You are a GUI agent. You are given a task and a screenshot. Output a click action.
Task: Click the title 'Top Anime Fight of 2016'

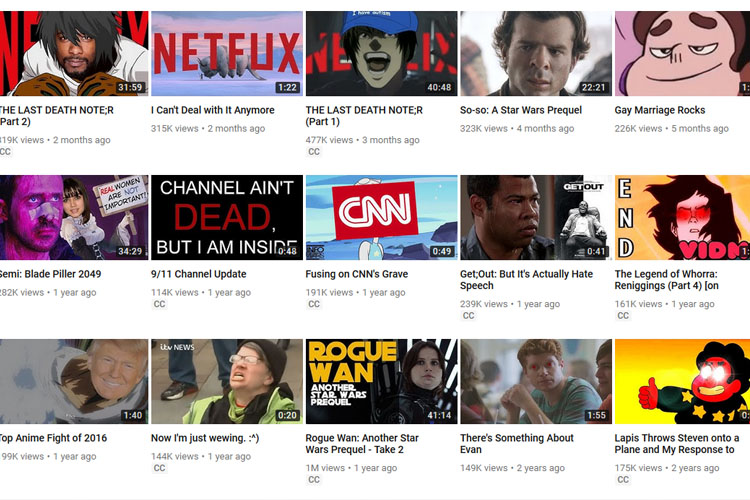[53, 438]
